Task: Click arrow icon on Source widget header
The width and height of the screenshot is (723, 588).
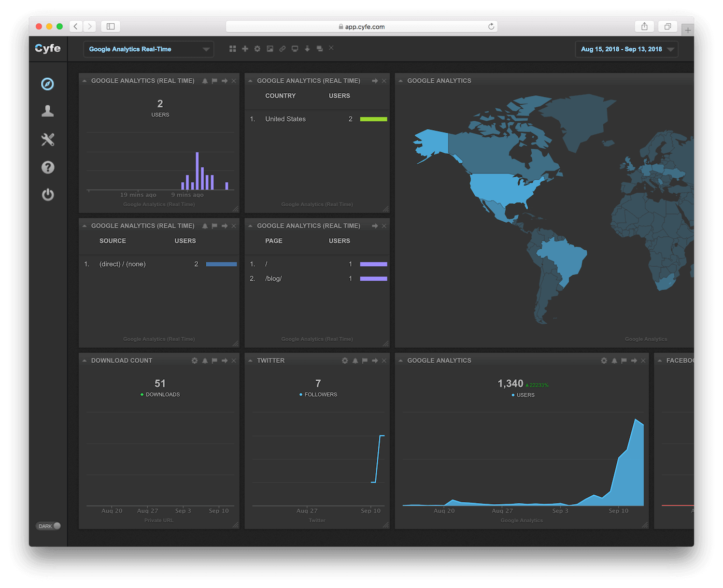Action: tap(224, 226)
